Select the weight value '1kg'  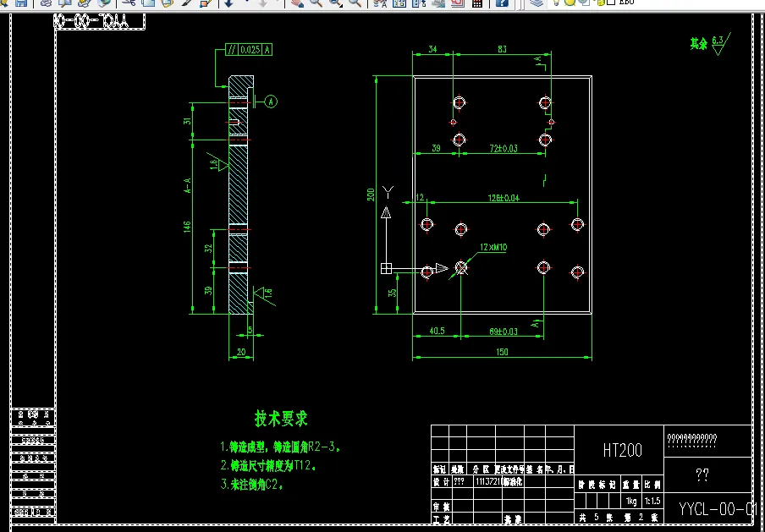point(630,501)
